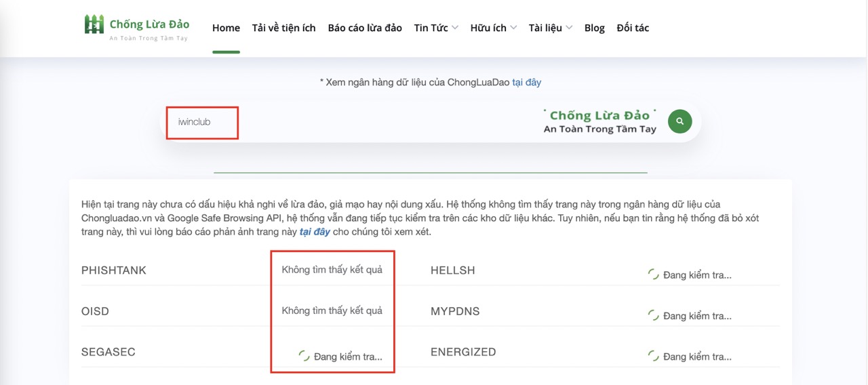
Task: Open the ChongLuaDao database 'tại đây' link
Action: pyautogui.click(x=526, y=82)
